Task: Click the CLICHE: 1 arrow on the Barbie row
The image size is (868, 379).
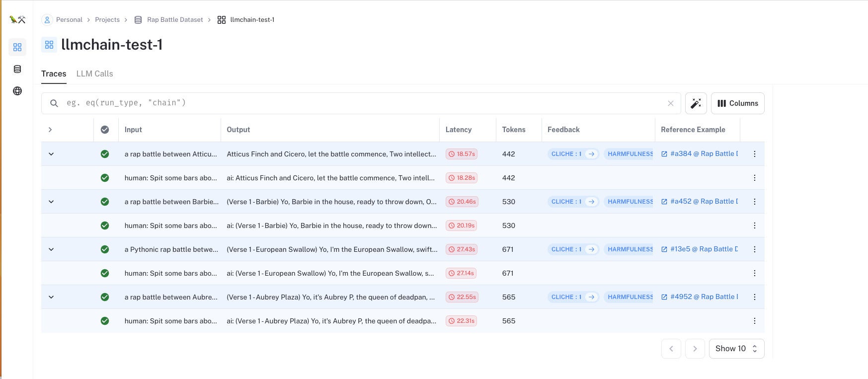Action: point(591,202)
